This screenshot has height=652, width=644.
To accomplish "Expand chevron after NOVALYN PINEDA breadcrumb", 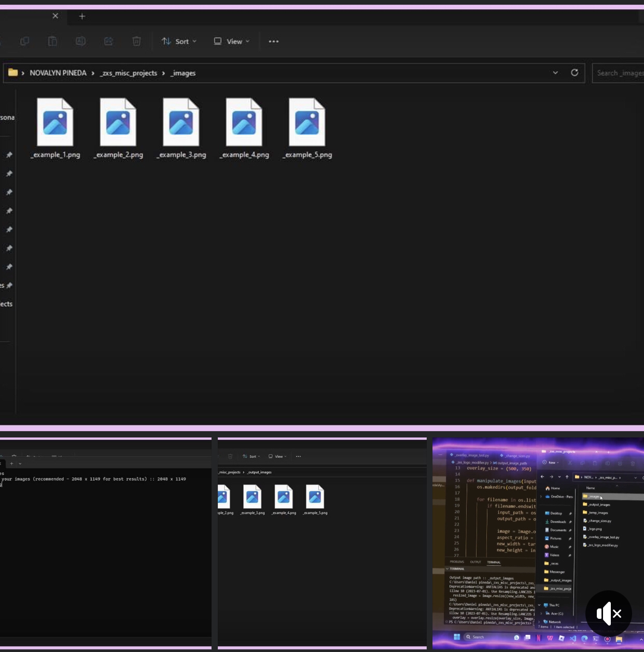I will pos(93,73).
